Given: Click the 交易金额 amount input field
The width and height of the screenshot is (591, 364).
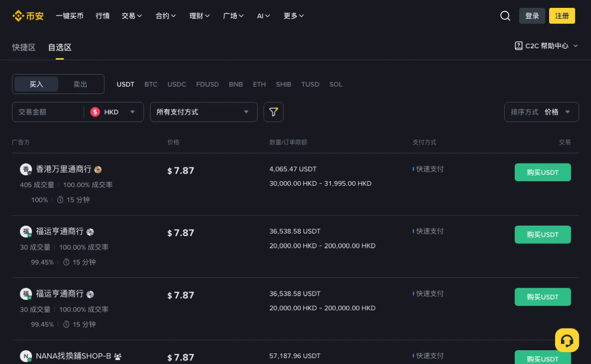Looking at the screenshot, I should coord(48,112).
